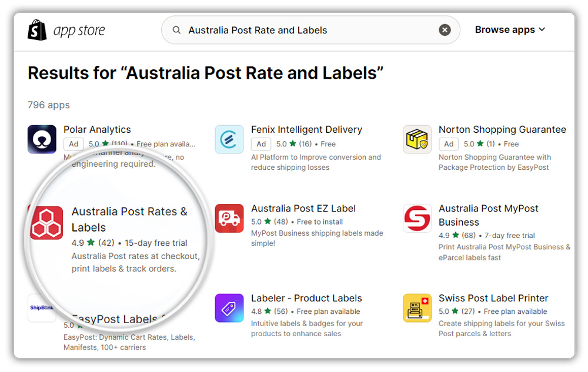This screenshot has width=588, height=372.
Task: Click the AI Platform to Improve conversion description
Action: tap(316, 162)
